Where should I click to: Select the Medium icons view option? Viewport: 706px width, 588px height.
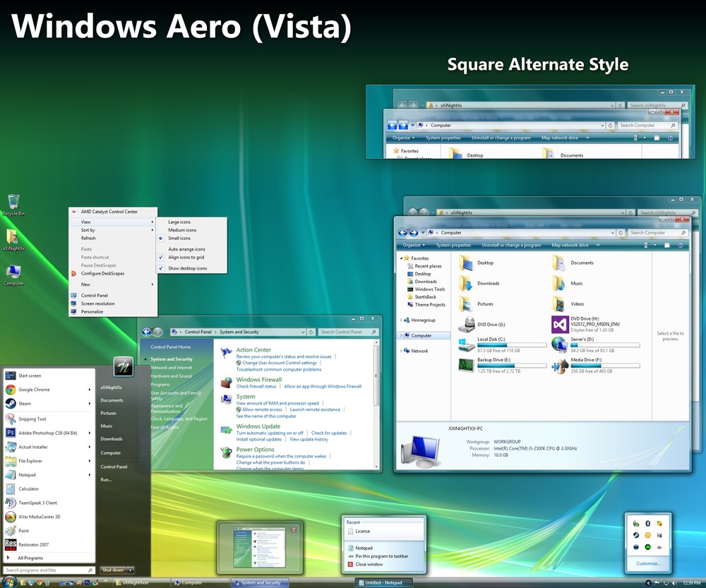(192, 230)
